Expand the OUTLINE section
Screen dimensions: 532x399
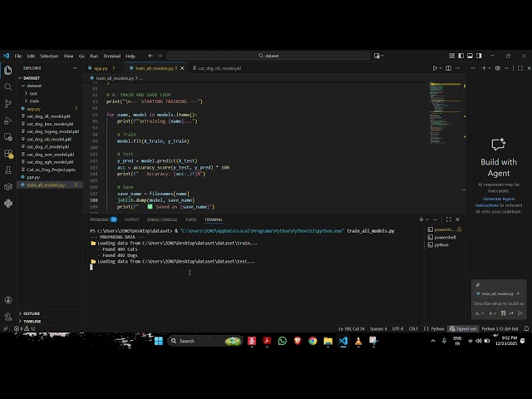32,313
